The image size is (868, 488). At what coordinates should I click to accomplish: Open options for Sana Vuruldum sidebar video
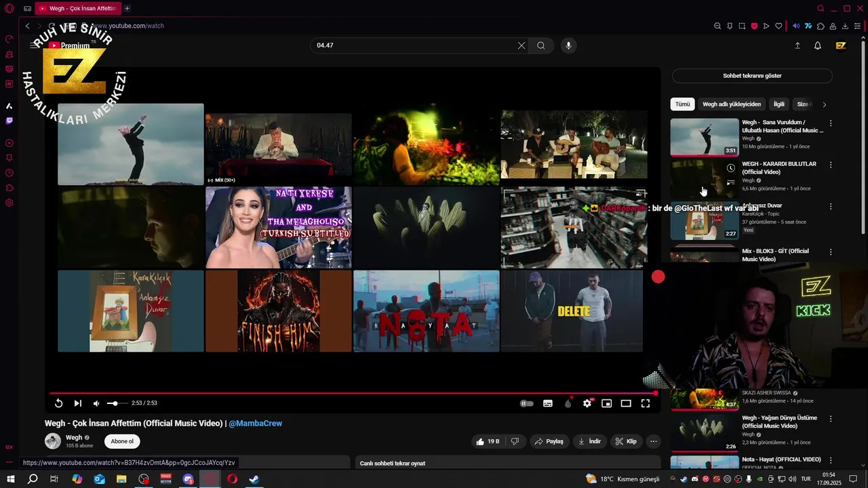[831, 123]
